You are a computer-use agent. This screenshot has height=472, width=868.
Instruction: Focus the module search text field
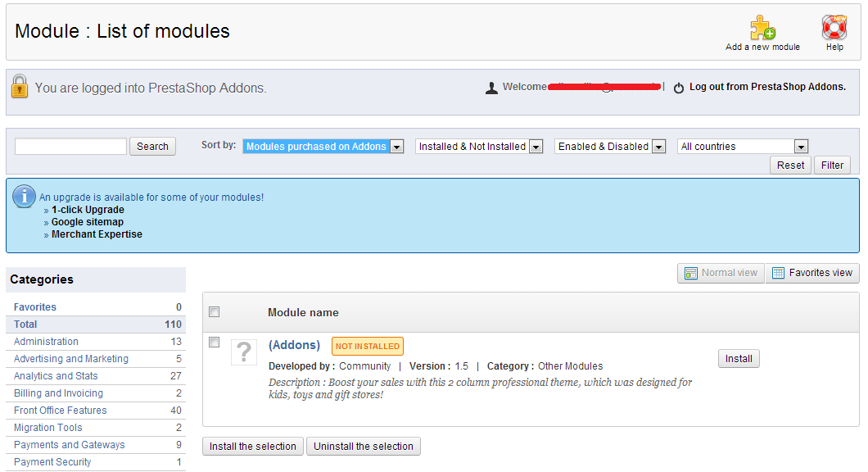[70, 147]
